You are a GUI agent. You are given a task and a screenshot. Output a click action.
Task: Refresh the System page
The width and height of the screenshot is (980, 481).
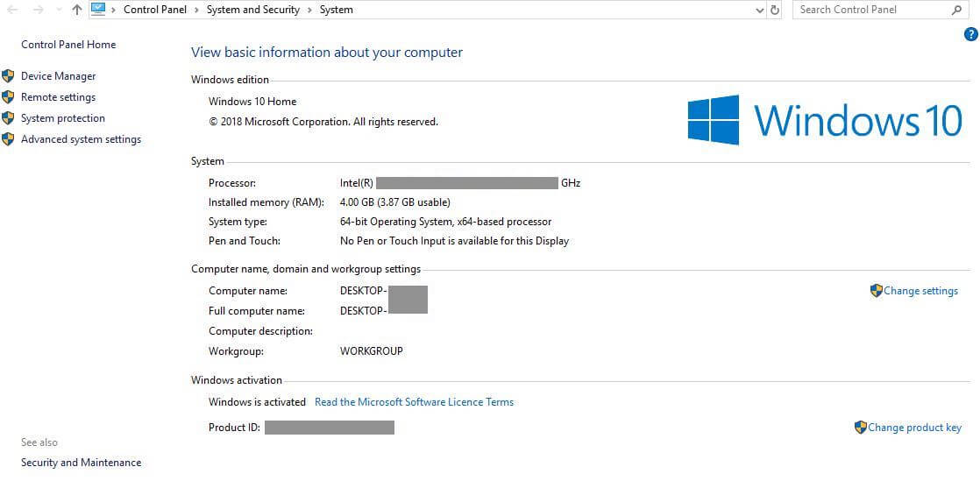pyautogui.click(x=775, y=10)
